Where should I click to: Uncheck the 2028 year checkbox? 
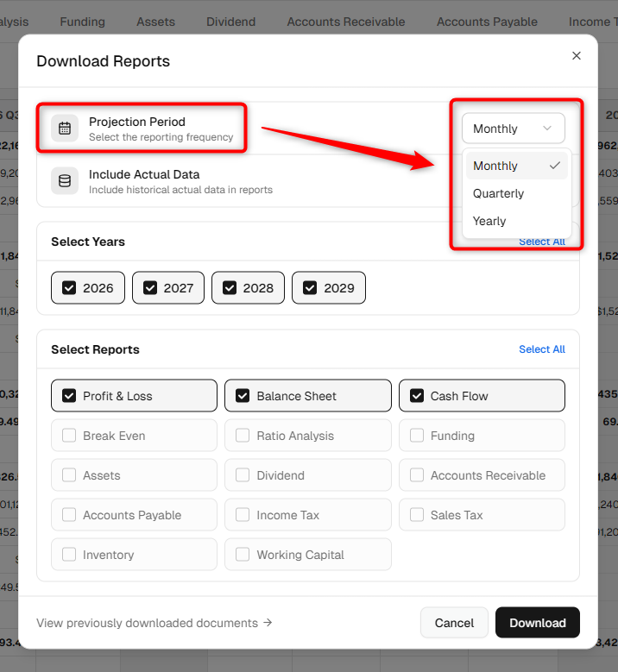click(x=230, y=287)
